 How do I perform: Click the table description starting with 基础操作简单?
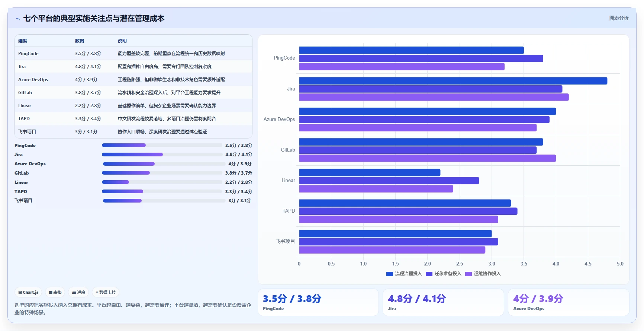point(167,106)
